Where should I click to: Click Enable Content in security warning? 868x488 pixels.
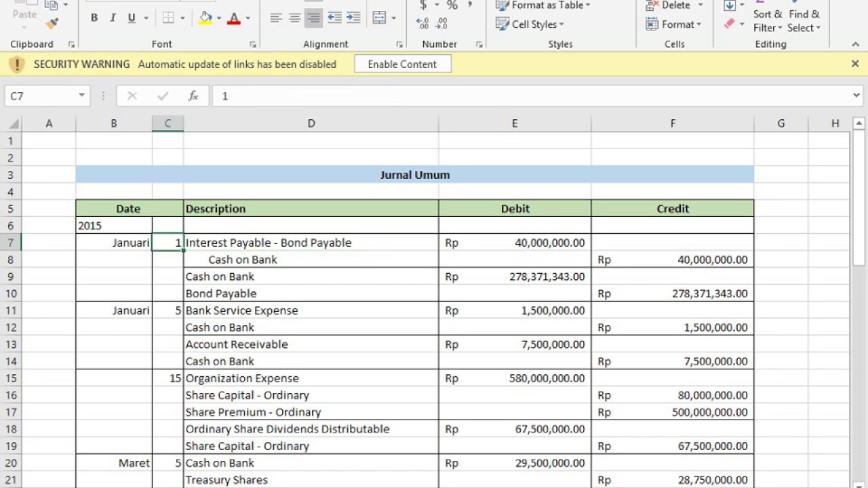[402, 64]
